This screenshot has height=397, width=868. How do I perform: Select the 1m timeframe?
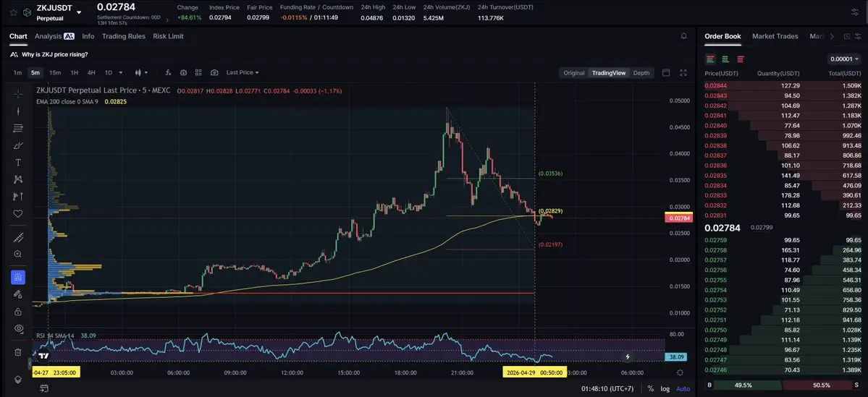[17, 72]
